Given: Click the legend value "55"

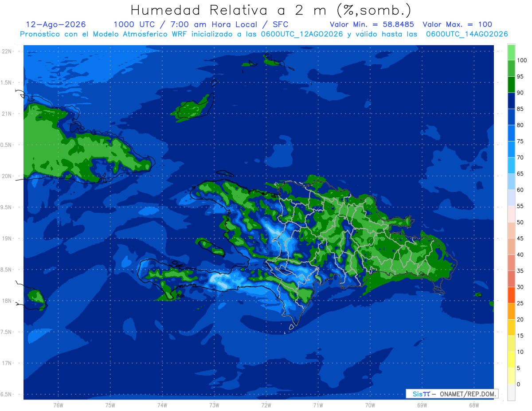Looking at the screenshot, I should [x=520, y=206].
